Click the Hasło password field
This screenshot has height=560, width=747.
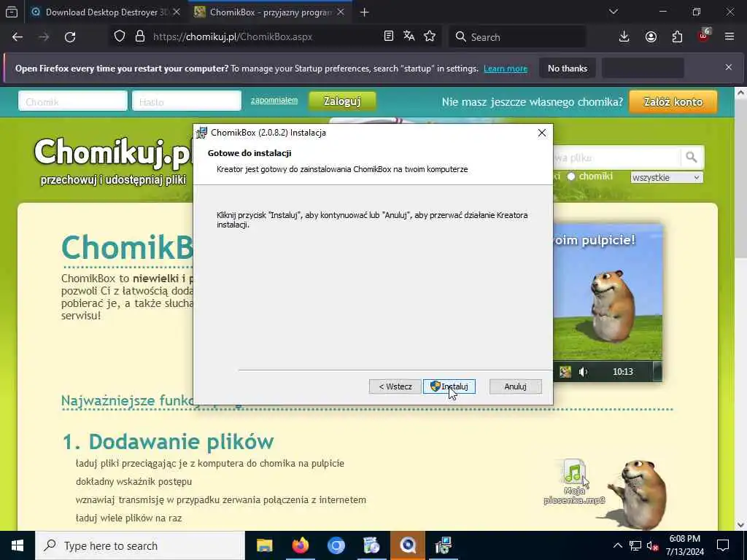click(x=187, y=101)
